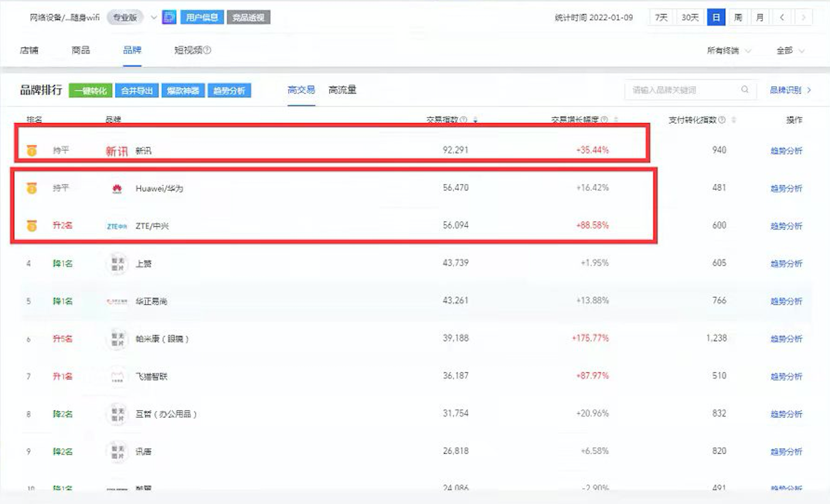Click the sort arrow on 交易增长幅度 column
Viewport: 830px width, 504px height.
[x=615, y=118]
